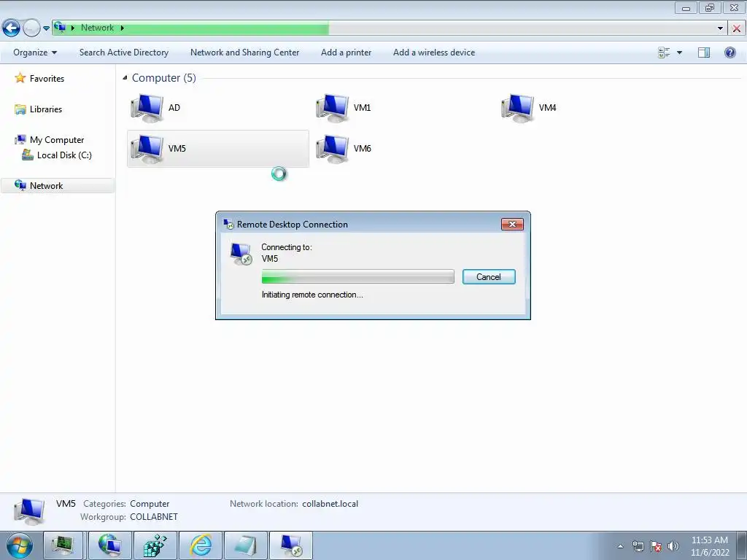Open Network and Sharing Center

[245, 52]
